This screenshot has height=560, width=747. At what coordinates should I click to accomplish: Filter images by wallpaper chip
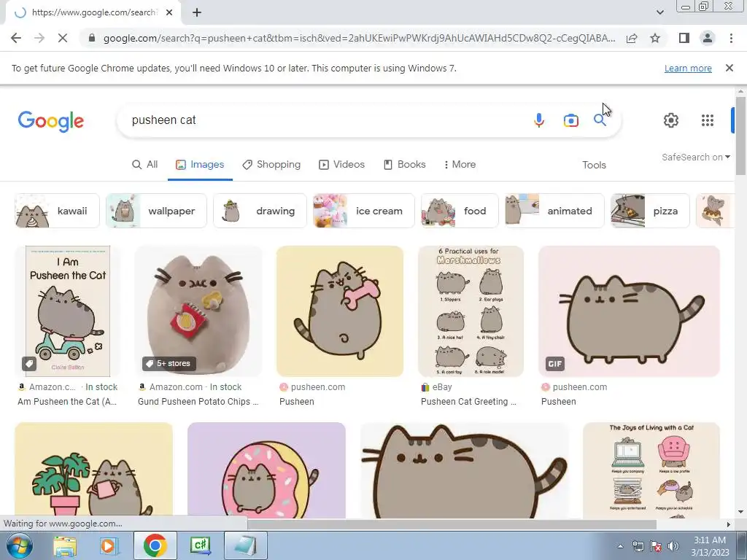(x=156, y=211)
